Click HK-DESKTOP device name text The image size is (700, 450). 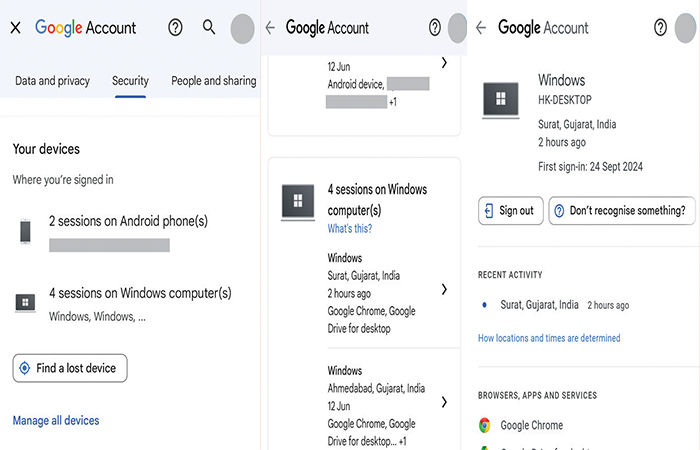(565, 100)
